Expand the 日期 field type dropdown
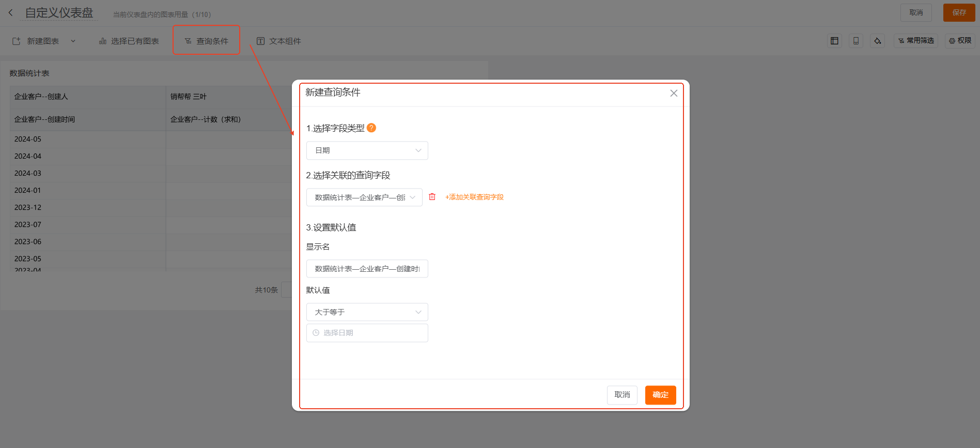Image resolution: width=980 pixels, height=448 pixels. [x=367, y=150]
